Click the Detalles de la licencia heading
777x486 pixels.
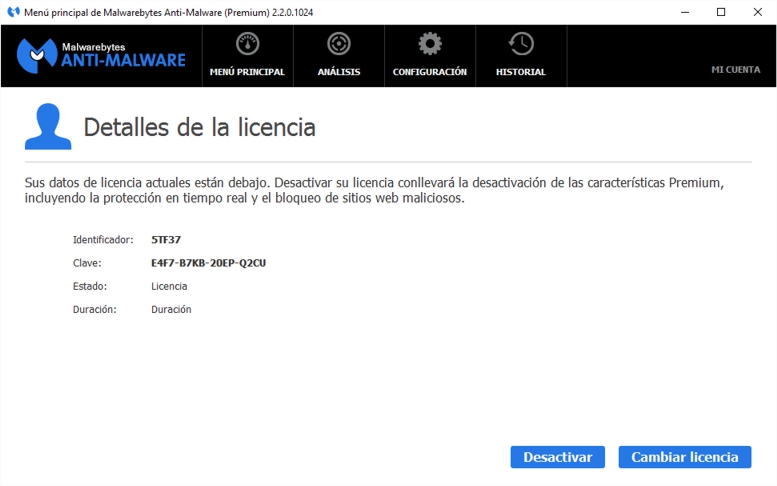199,127
